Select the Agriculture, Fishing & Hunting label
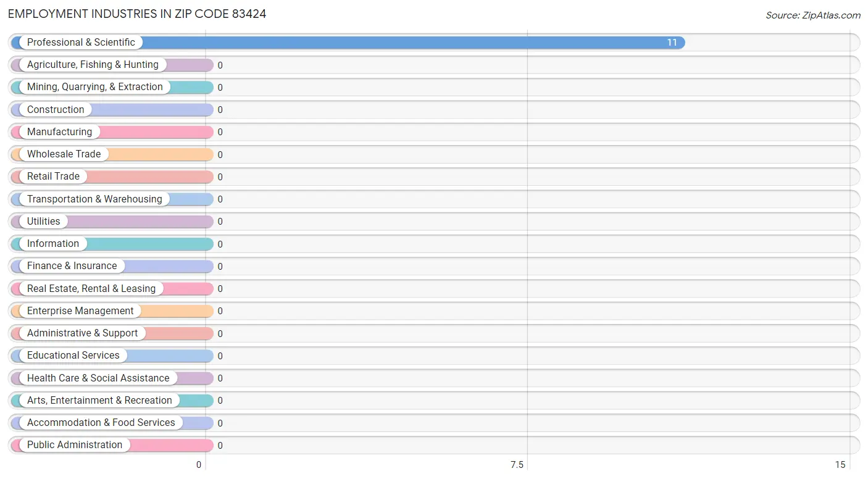Image resolution: width=868 pixels, height=479 pixels. point(93,65)
